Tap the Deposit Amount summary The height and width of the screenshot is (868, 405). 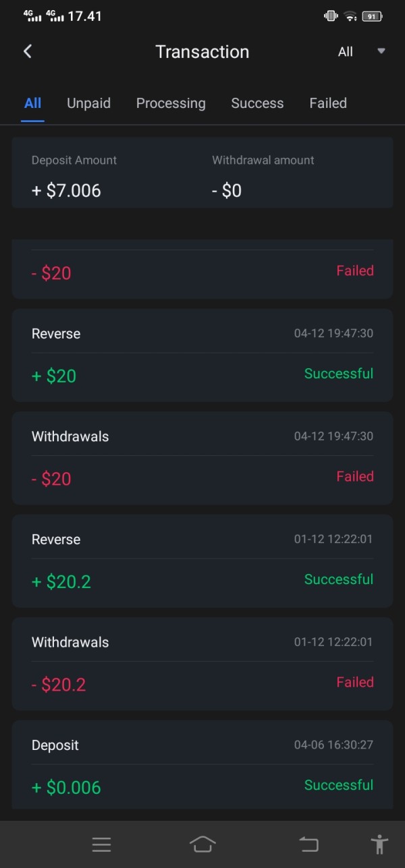point(74,175)
